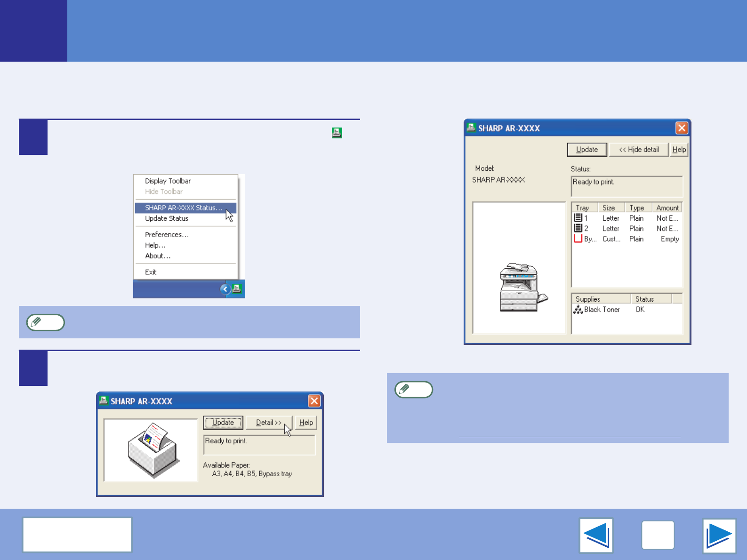Close the detailed SHARP AR-XXXX status window

[x=682, y=128]
